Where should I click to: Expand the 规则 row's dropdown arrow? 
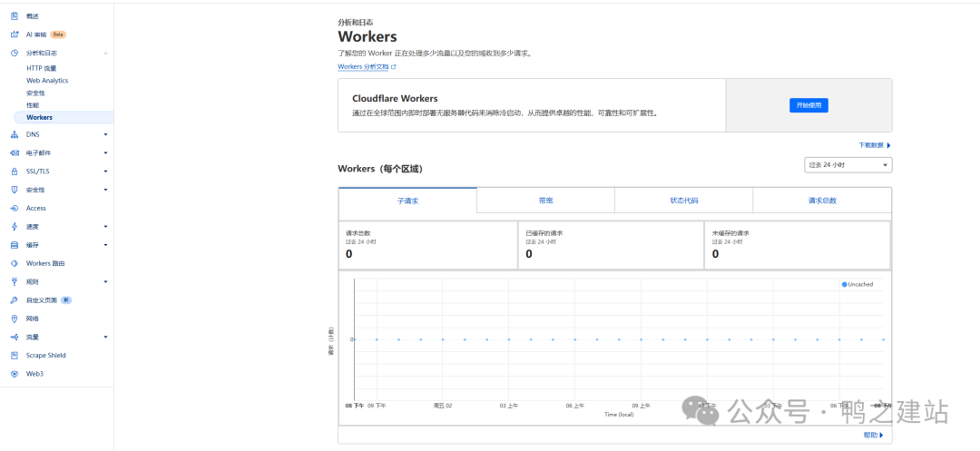[x=105, y=281]
